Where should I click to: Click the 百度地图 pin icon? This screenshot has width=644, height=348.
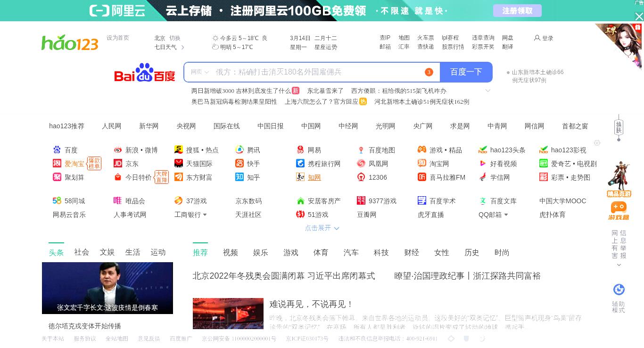[361, 150]
